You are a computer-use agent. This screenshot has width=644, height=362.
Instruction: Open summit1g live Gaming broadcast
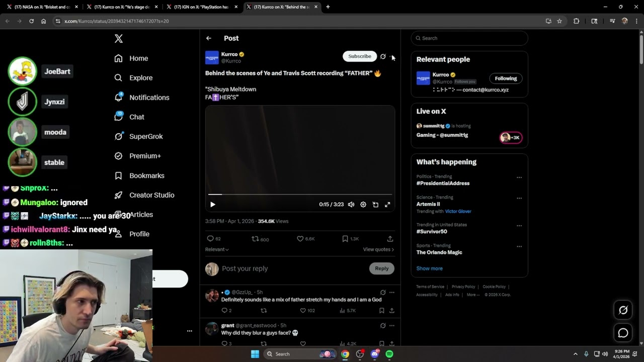[442, 135]
